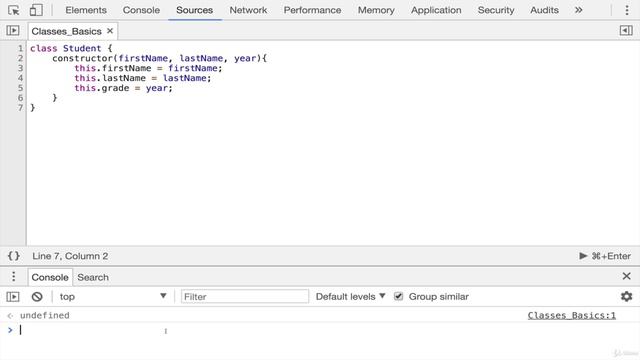Open the Application tab

(436, 10)
